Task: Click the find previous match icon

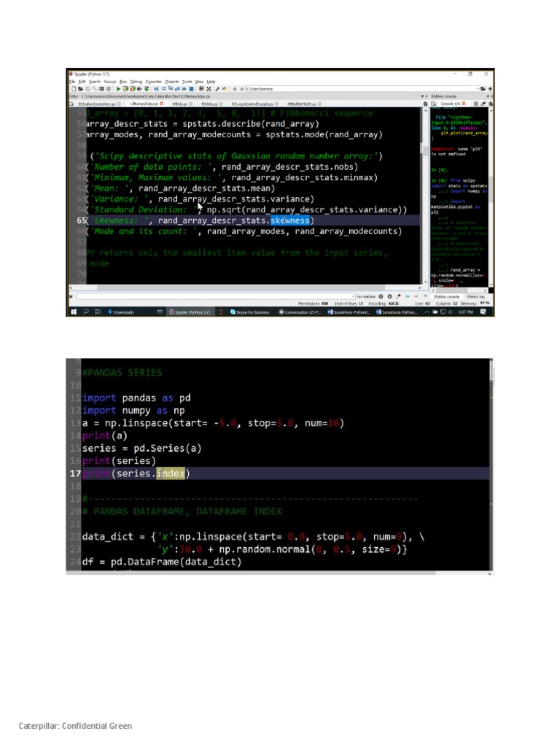Action: point(381,296)
